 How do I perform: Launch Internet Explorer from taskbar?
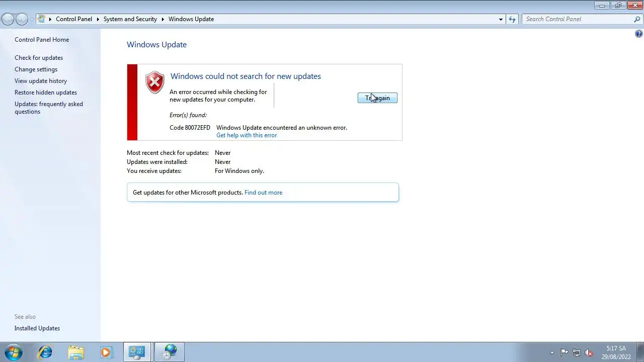(x=45, y=352)
